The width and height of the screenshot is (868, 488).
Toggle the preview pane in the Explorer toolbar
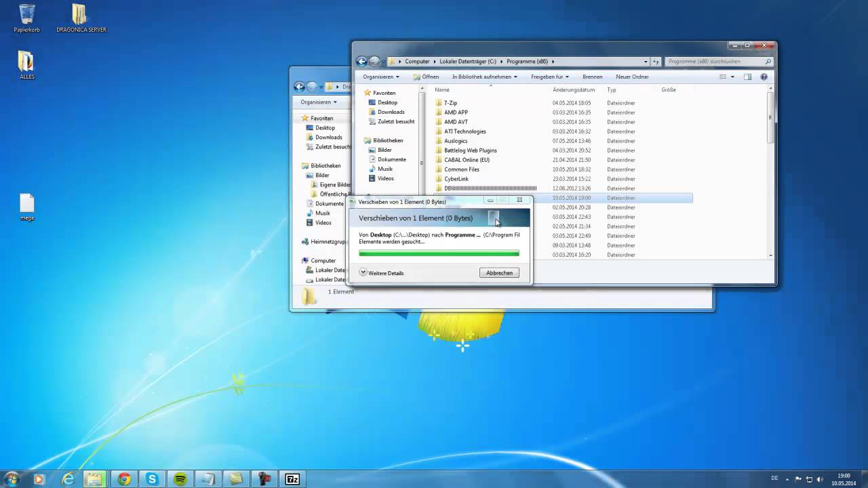(x=748, y=77)
